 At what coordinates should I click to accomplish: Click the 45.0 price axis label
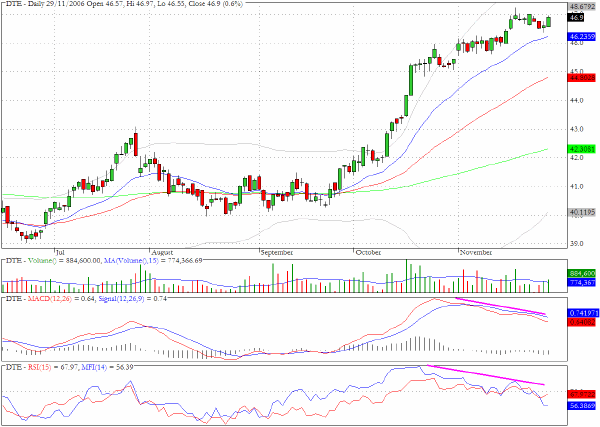tap(577, 71)
